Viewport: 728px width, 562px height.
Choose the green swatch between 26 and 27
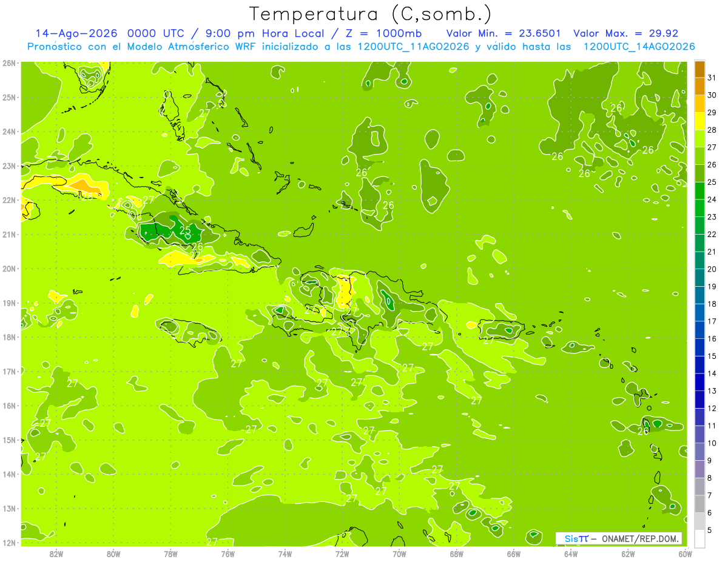pyautogui.click(x=699, y=156)
